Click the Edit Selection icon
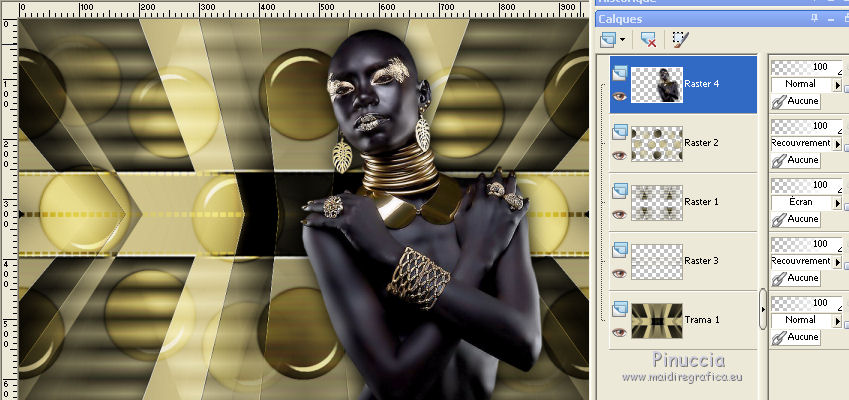Image resolution: width=849 pixels, height=400 pixels. click(x=681, y=40)
